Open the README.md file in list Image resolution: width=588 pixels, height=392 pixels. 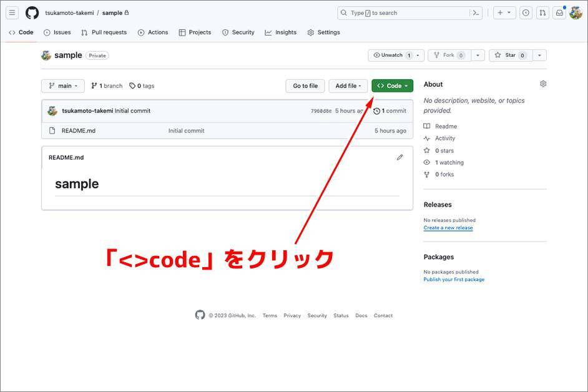tap(78, 131)
